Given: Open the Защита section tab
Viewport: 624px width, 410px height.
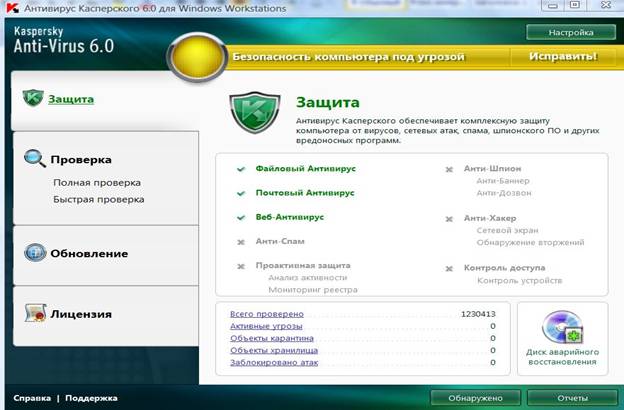Looking at the screenshot, I should (71, 99).
